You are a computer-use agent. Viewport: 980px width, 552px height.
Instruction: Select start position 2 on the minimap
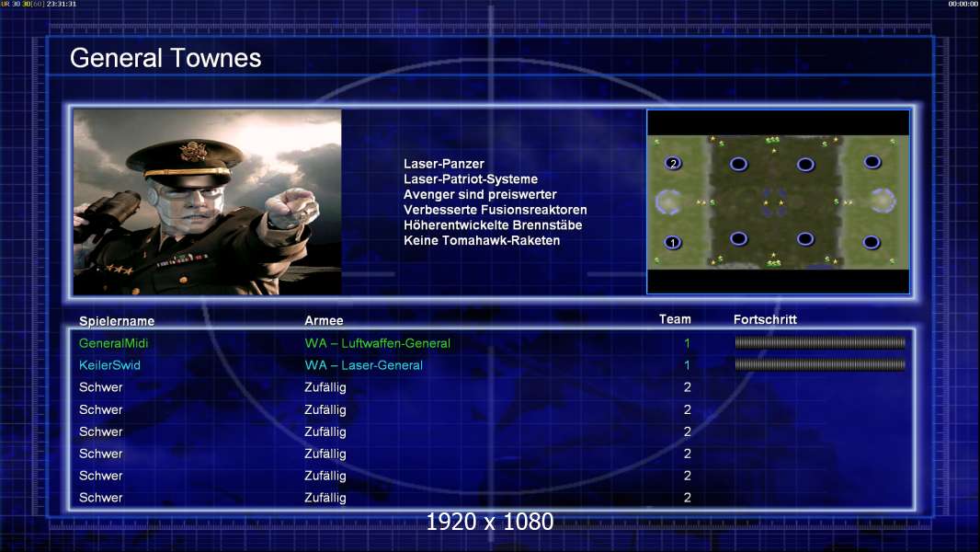coord(673,163)
